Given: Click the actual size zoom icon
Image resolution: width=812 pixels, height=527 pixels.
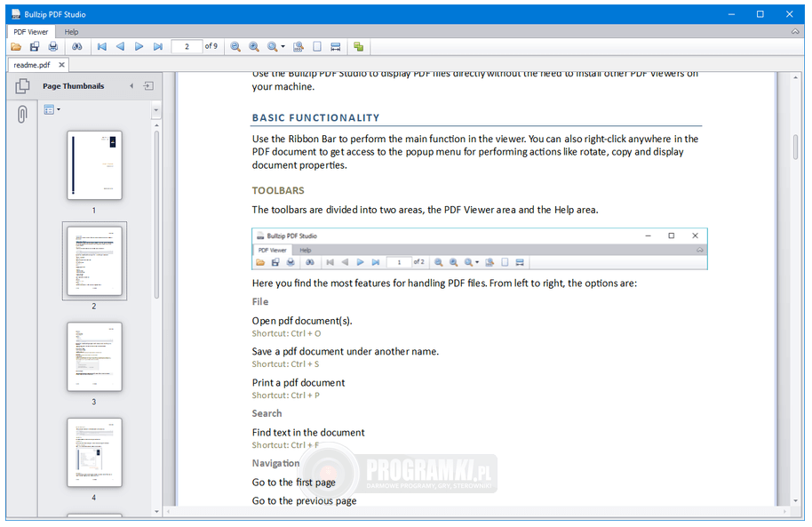Looking at the screenshot, I should click(x=299, y=46).
